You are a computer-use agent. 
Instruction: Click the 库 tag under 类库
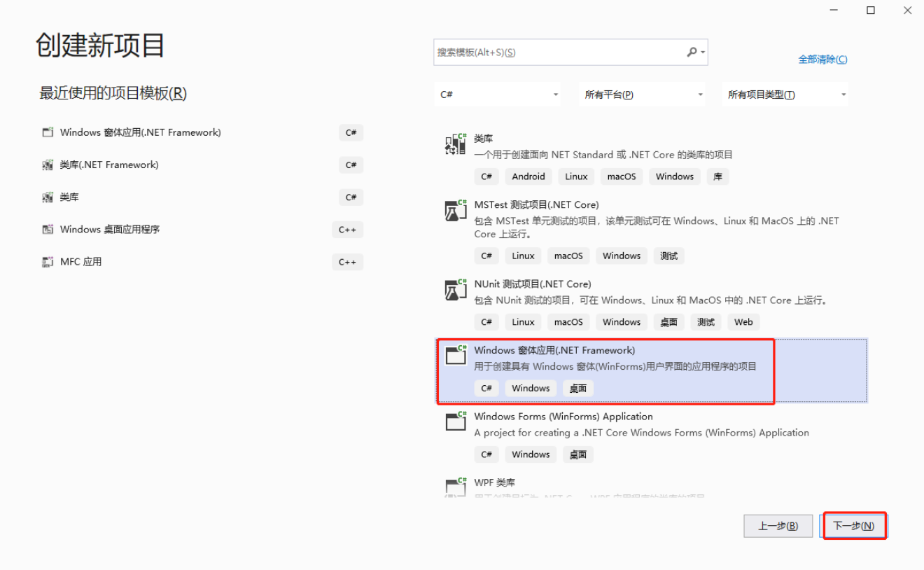coord(717,176)
